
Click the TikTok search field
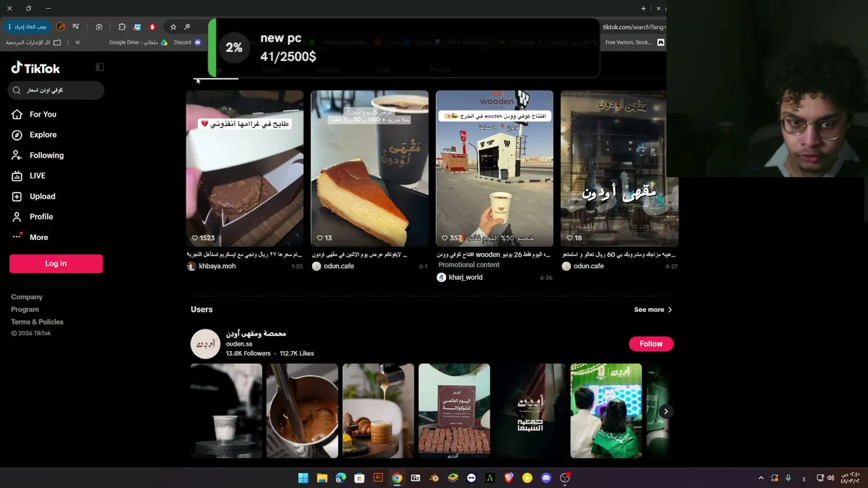tap(56, 90)
